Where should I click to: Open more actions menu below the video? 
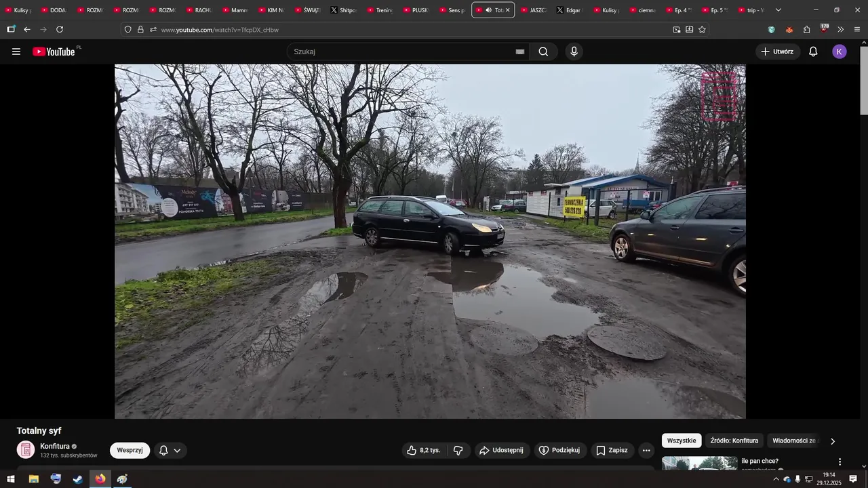(646, 450)
